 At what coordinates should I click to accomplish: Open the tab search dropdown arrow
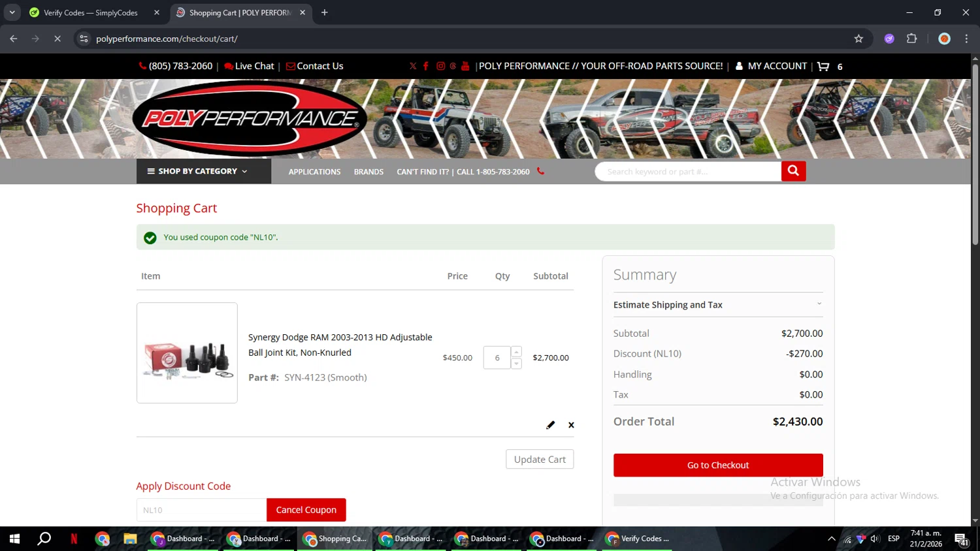coord(12,12)
